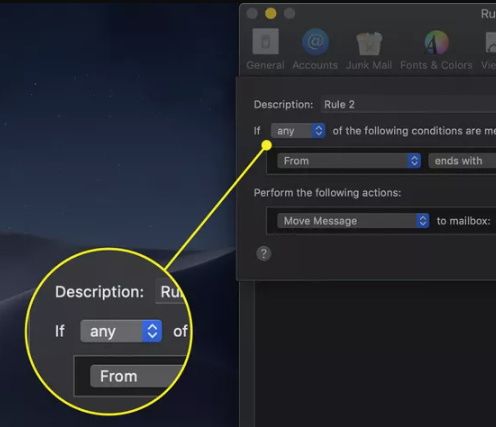Click the gray zoom window button
The image size is (496, 427).
(x=289, y=14)
